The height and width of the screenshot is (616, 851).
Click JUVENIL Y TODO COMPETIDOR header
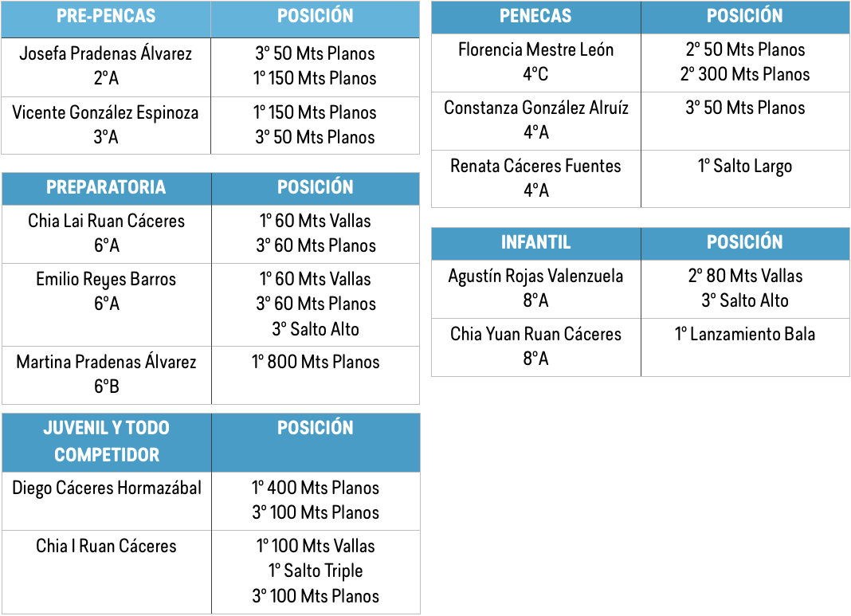click(x=107, y=442)
